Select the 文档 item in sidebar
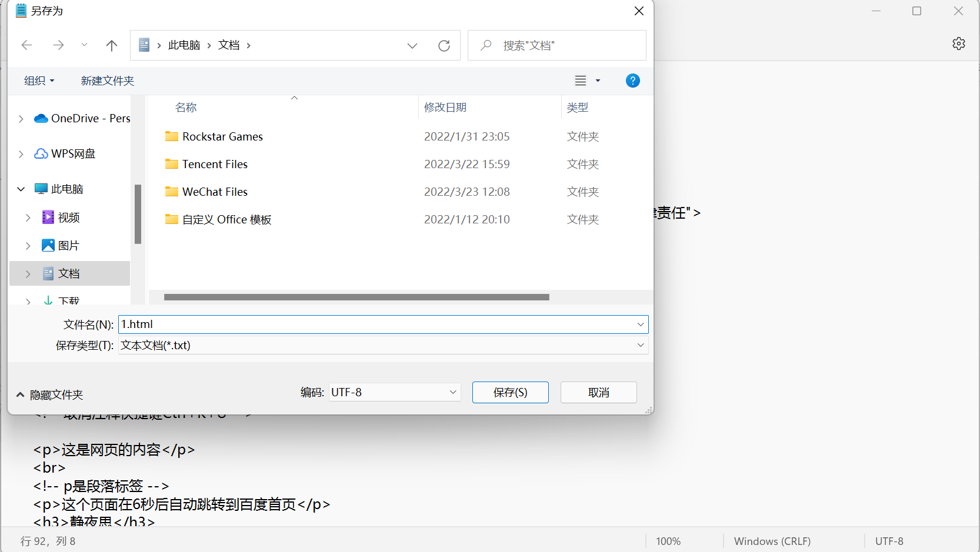980x552 pixels. [x=69, y=273]
